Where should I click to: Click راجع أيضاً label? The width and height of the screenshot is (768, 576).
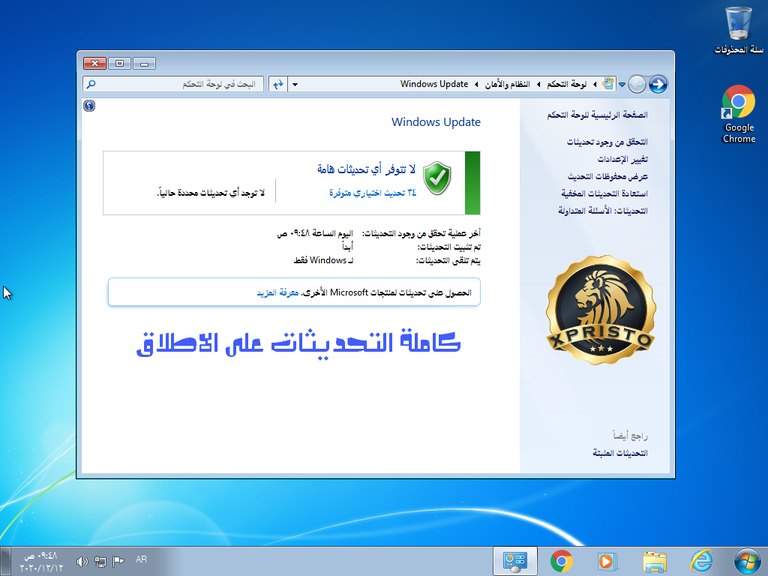(630, 436)
